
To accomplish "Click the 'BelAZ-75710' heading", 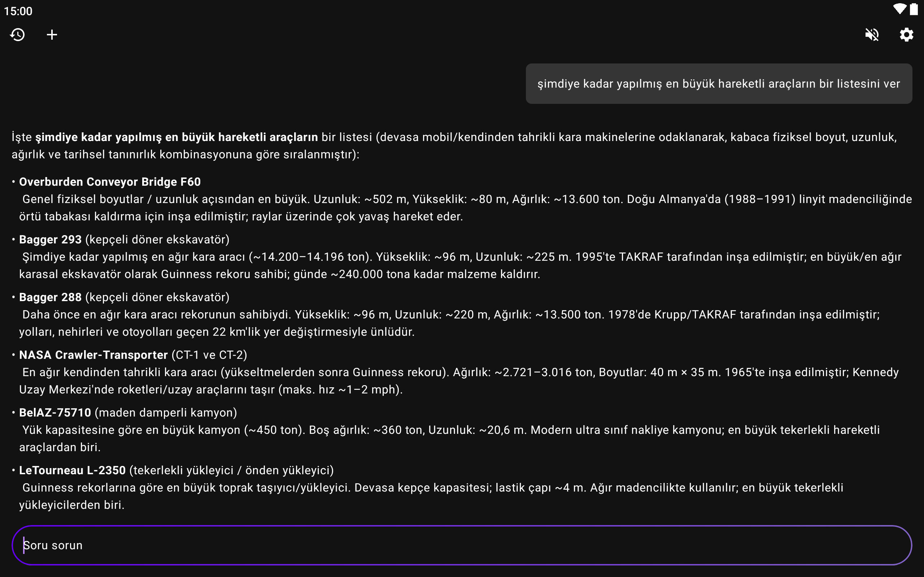I will 55,413.
